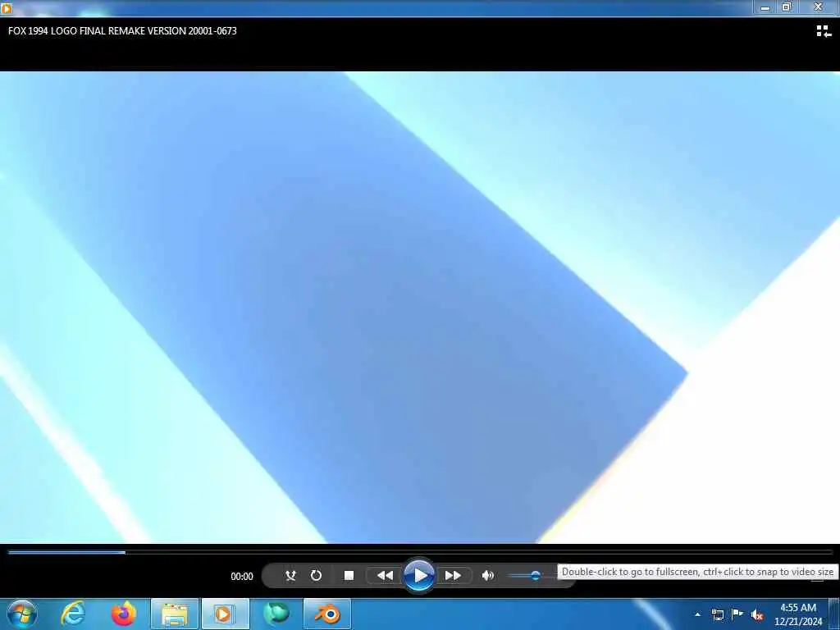Screen dimensions: 840x630
Task: Close the Media Player window
Action: (818, 7)
